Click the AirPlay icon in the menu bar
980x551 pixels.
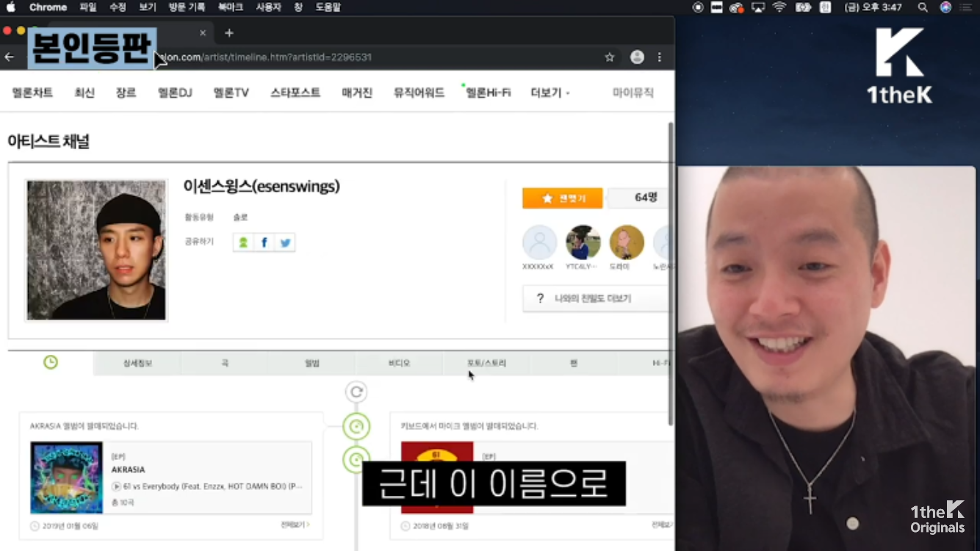758,7
